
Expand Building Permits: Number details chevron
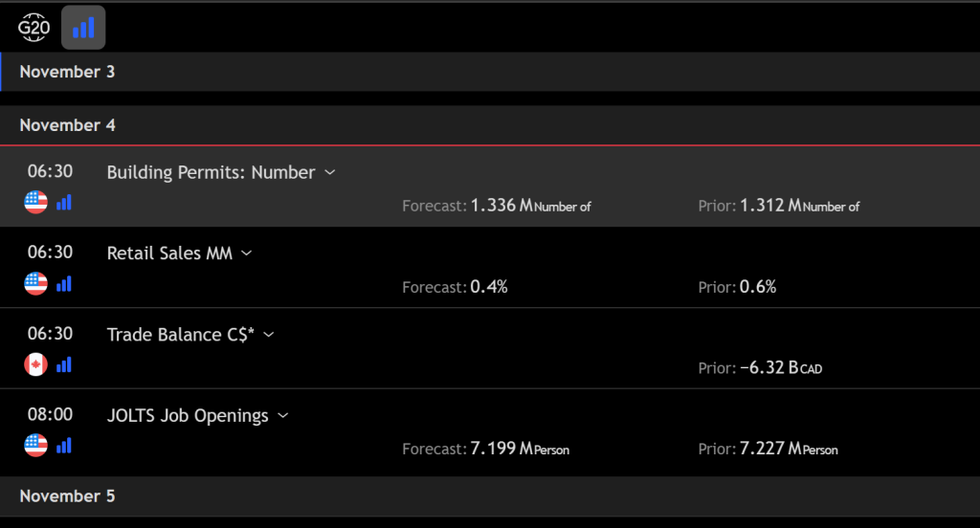[x=330, y=172]
